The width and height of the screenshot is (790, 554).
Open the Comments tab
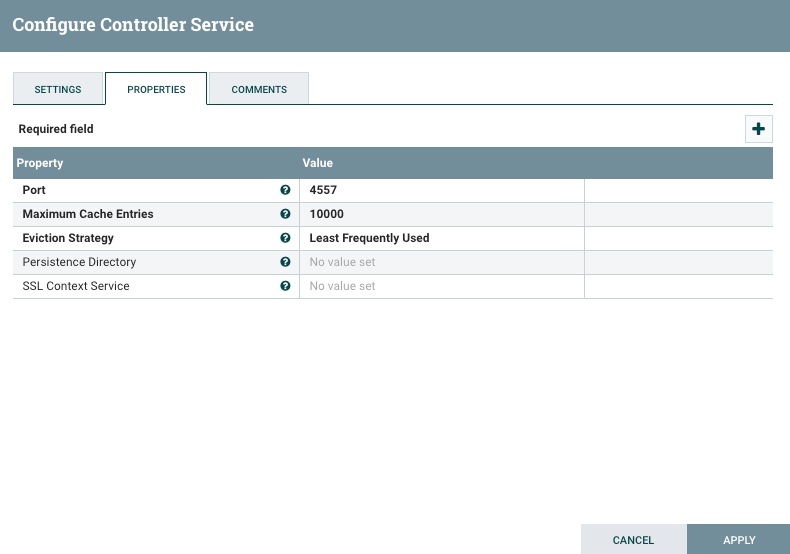pyautogui.click(x=259, y=89)
